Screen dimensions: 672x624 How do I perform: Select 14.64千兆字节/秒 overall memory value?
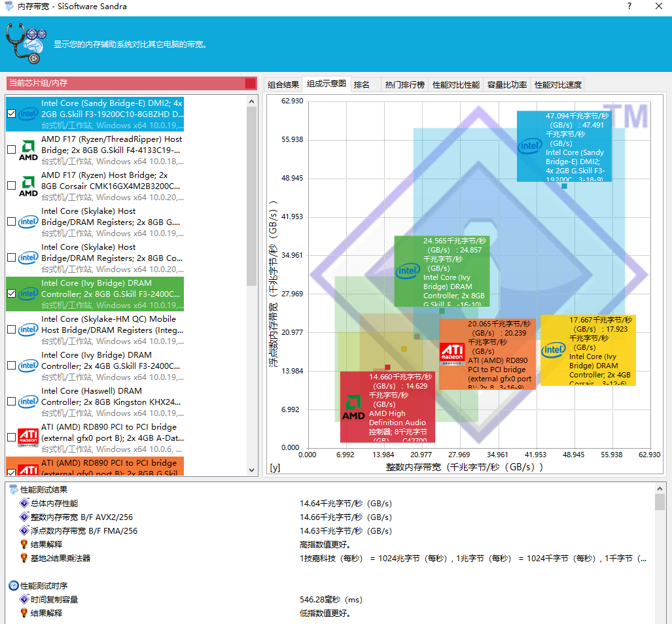[345, 503]
